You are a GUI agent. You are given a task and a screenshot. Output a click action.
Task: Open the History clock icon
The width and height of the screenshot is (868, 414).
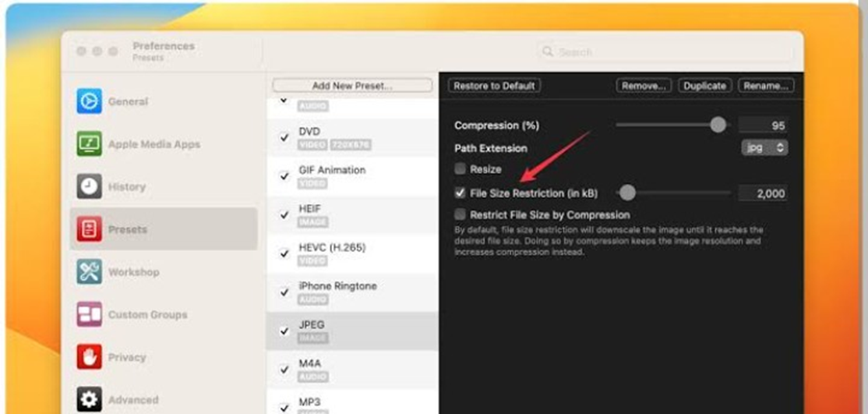(89, 186)
